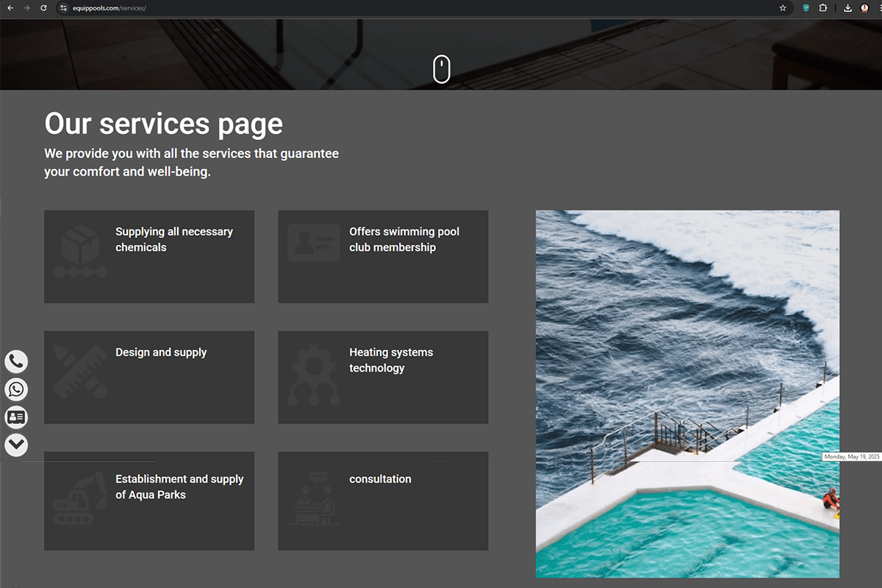The width and height of the screenshot is (882, 588).
Task: Open WhatsApp chat from floating icon
Action: [16, 389]
